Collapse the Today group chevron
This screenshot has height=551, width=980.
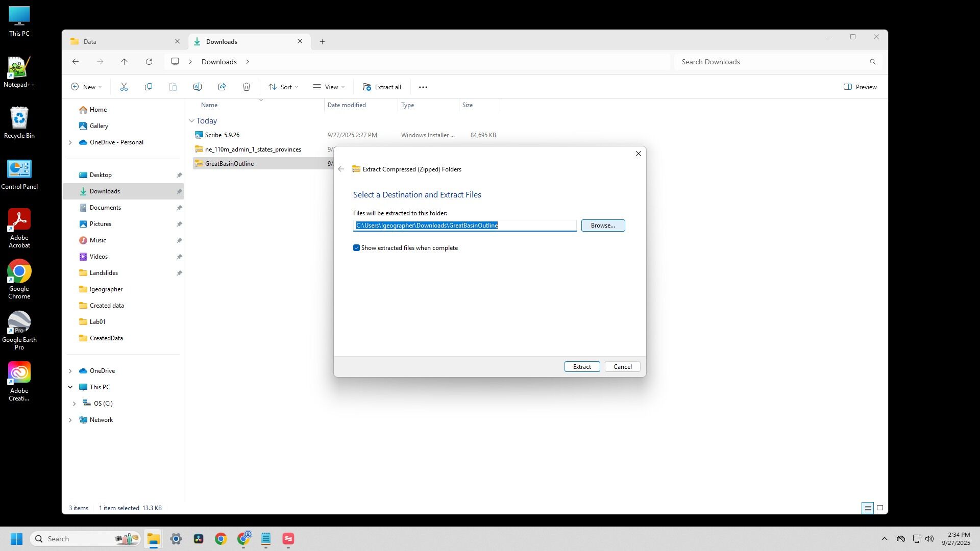pos(192,121)
